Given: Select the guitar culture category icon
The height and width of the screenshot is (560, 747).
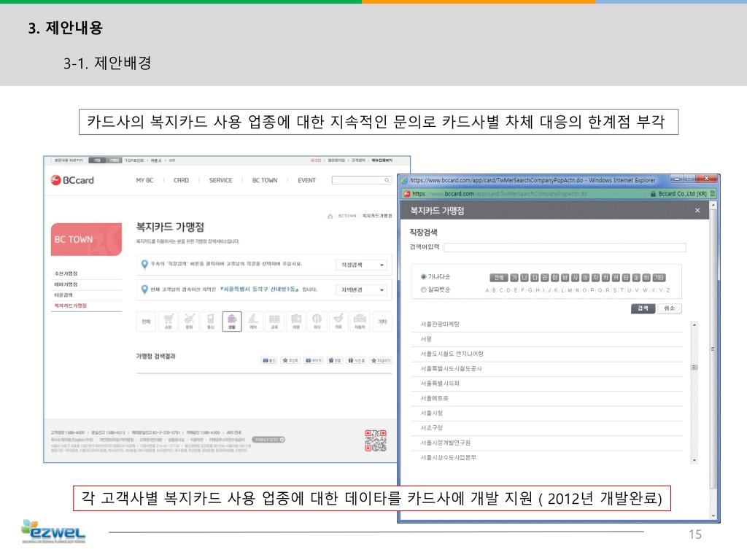Looking at the screenshot, I should click(189, 321).
